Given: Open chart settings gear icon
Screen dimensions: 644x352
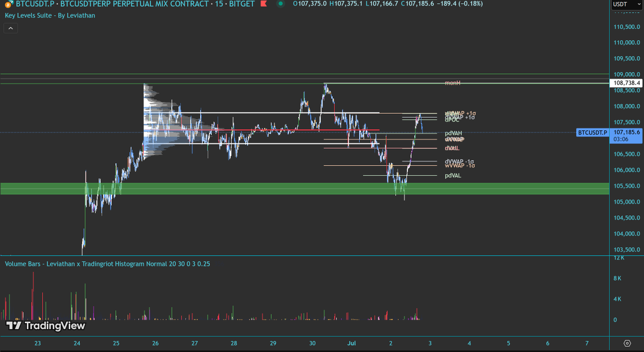Looking at the screenshot, I should coord(627,343).
